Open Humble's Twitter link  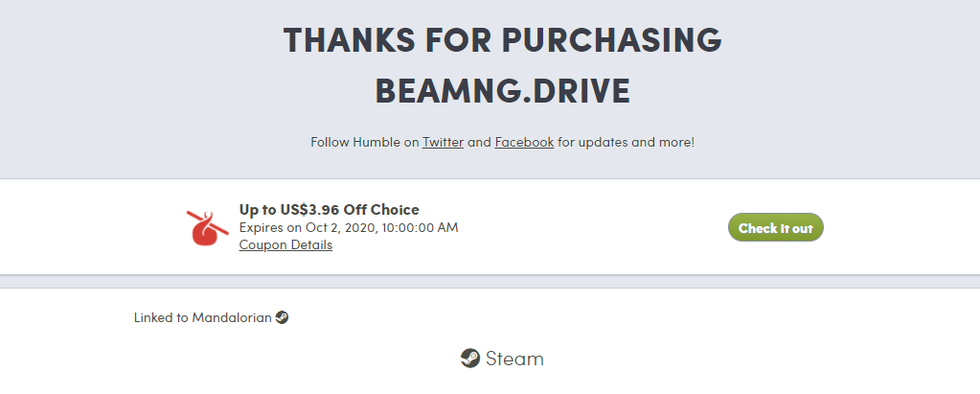[444, 142]
